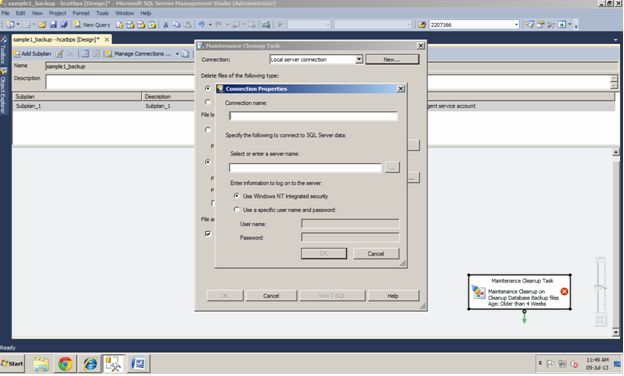Image resolution: width=624 pixels, height=376 pixels.
Task: Click the server name browse (...) button
Action: click(392, 168)
